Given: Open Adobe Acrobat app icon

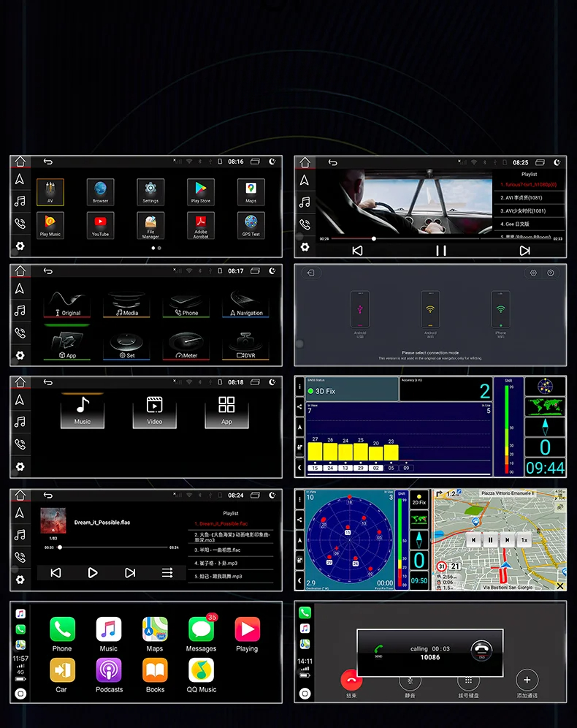Looking at the screenshot, I should 200,225.
